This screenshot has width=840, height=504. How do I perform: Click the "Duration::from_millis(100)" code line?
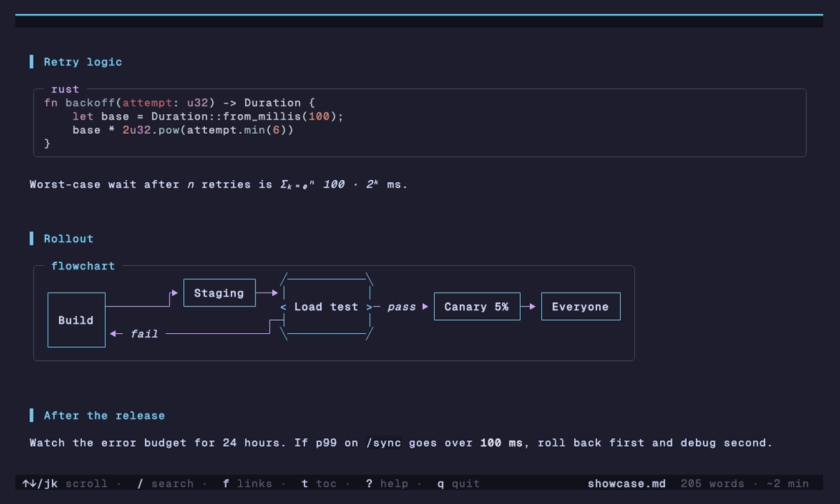click(208, 116)
